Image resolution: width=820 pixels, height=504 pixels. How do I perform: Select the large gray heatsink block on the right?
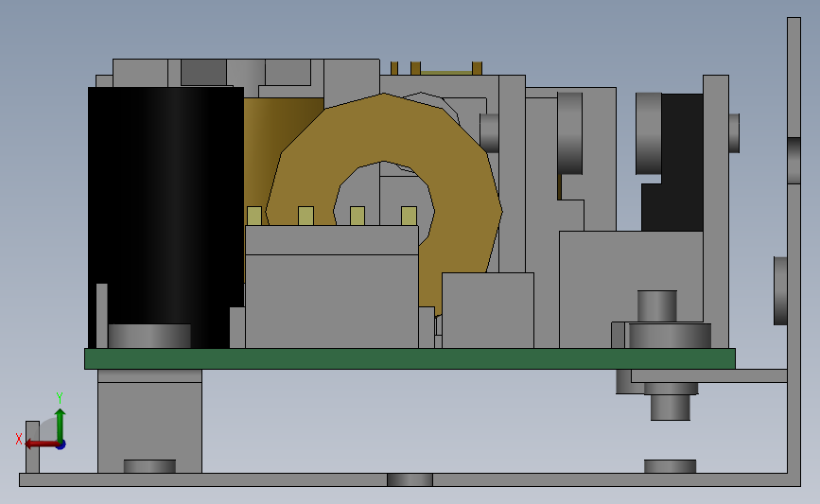point(631,276)
